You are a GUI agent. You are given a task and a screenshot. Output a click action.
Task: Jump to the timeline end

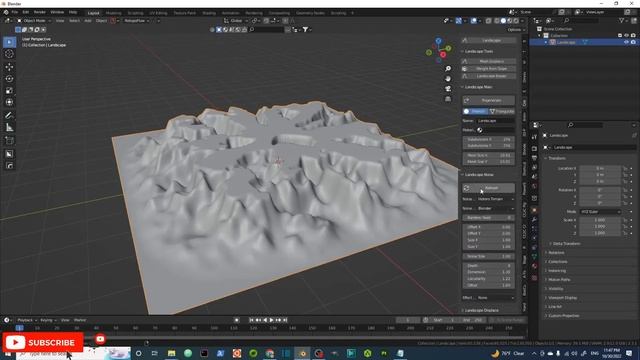pyautogui.click(x=285, y=320)
